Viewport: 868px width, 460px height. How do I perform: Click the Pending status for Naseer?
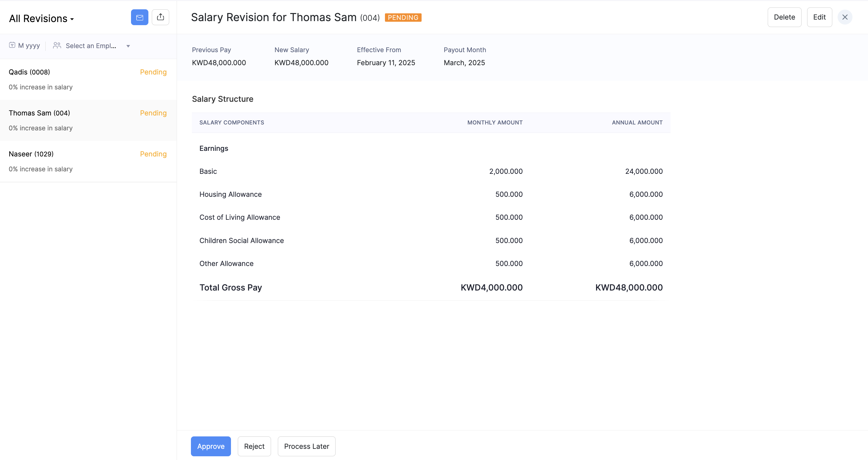point(153,154)
